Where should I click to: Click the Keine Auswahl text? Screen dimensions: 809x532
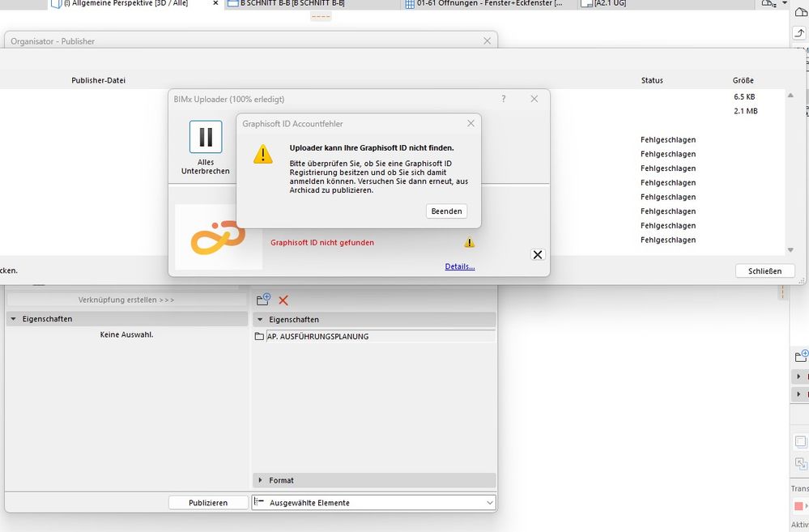(126, 334)
